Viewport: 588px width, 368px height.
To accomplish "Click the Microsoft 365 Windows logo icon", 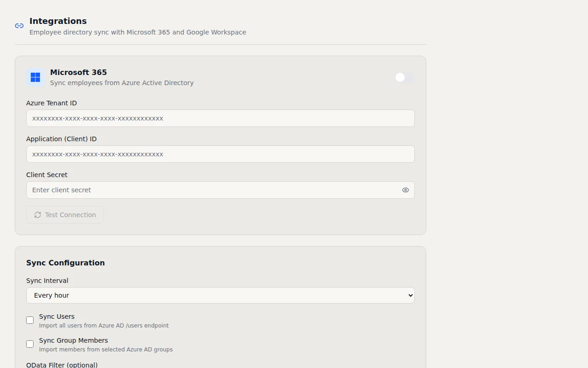I will pyautogui.click(x=35, y=77).
